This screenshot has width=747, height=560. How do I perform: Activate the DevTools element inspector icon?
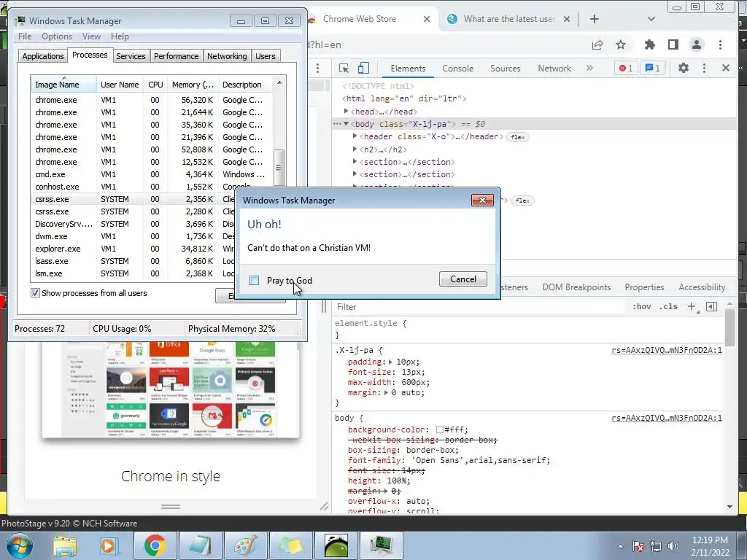[x=344, y=68]
